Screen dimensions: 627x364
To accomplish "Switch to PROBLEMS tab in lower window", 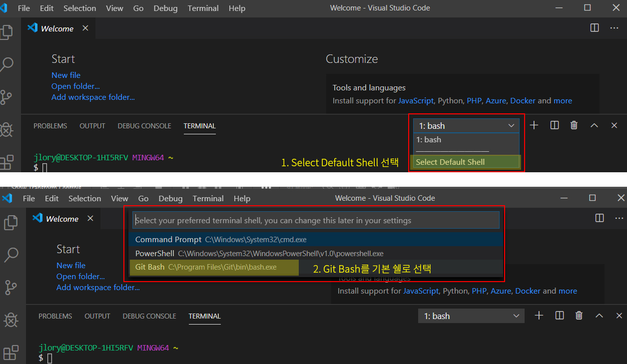I will (x=55, y=316).
